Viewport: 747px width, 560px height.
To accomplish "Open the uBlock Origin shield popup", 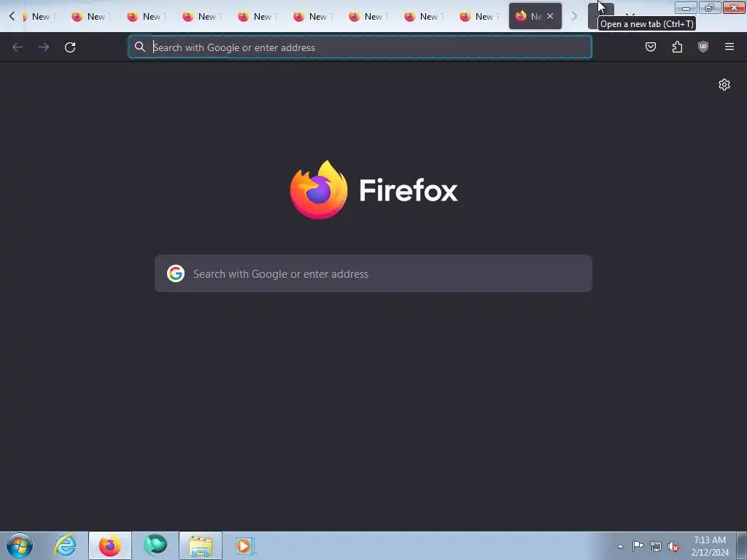I will (x=703, y=47).
